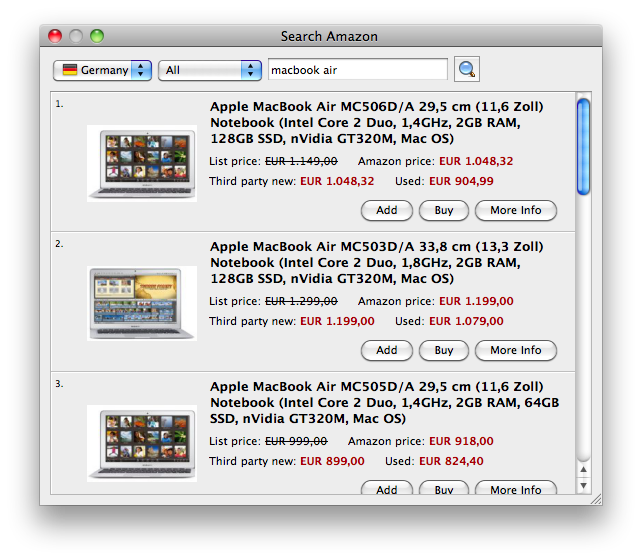642x560 pixels.
Task: Buy the MacBook Air MC505D/A item
Action: tap(443, 488)
